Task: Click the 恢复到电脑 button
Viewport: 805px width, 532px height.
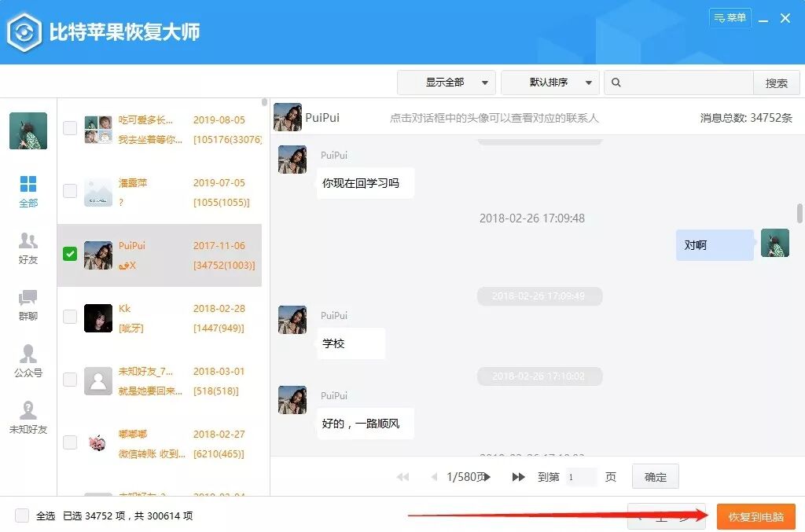Action: (756, 516)
